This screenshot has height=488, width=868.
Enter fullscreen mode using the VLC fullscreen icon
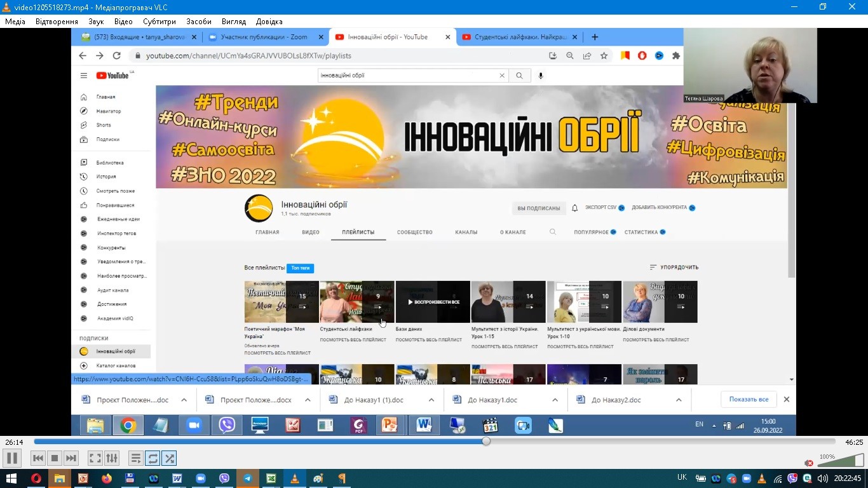click(95, 458)
